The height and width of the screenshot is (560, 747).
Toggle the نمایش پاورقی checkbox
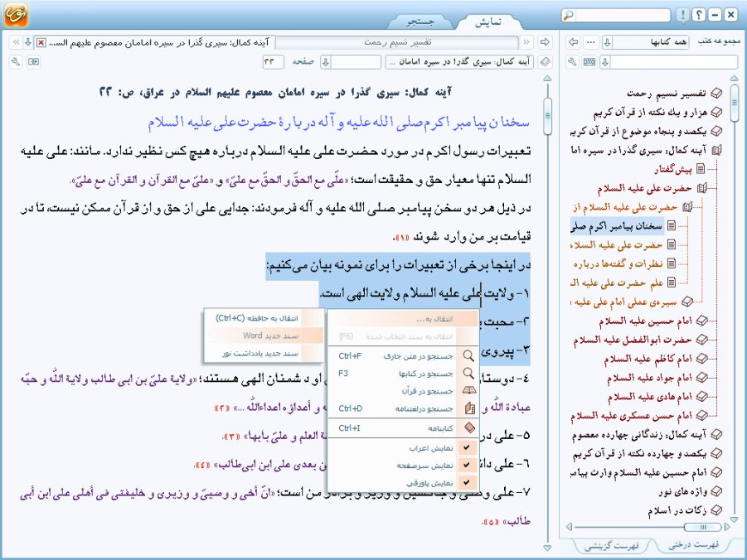pyautogui.click(x=468, y=482)
